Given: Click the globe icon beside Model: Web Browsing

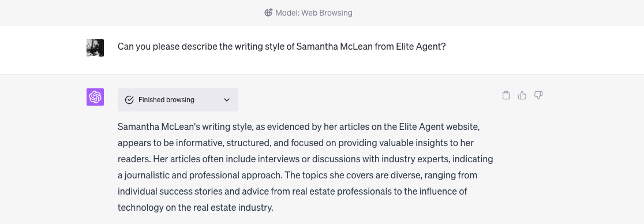Looking at the screenshot, I should pos(268,13).
